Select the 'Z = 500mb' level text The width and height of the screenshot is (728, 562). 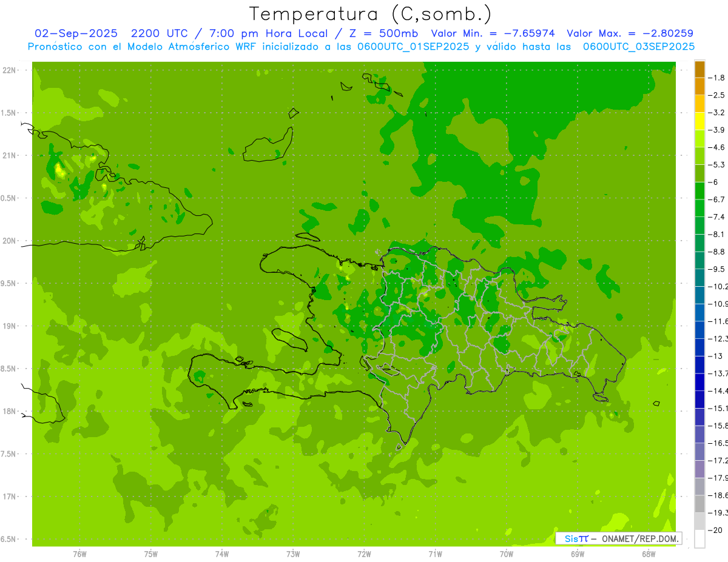[x=381, y=33]
